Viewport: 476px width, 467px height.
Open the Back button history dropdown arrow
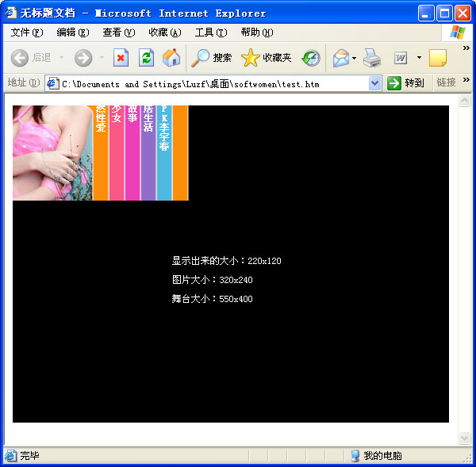click(61, 57)
